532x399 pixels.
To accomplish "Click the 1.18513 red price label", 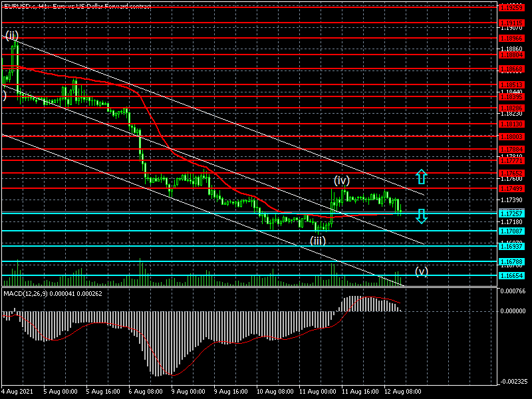I will [511, 84].
